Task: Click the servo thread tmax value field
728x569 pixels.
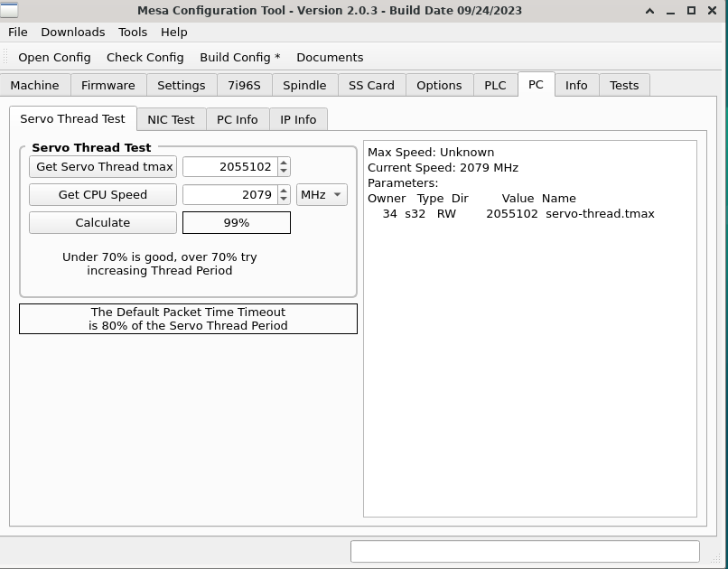Action: pyautogui.click(x=230, y=166)
